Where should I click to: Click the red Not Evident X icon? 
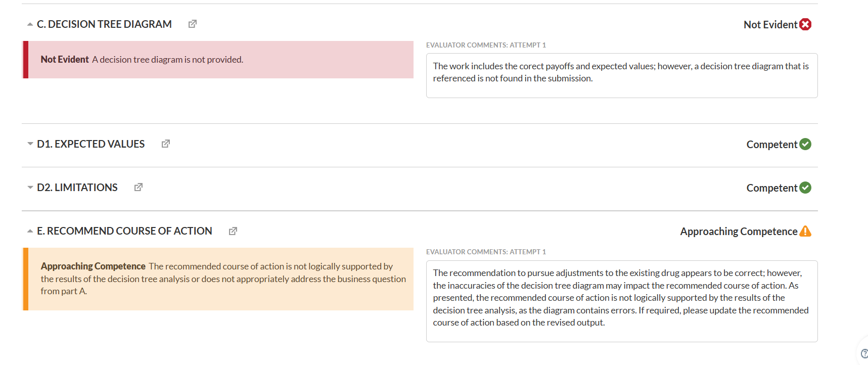(x=805, y=24)
